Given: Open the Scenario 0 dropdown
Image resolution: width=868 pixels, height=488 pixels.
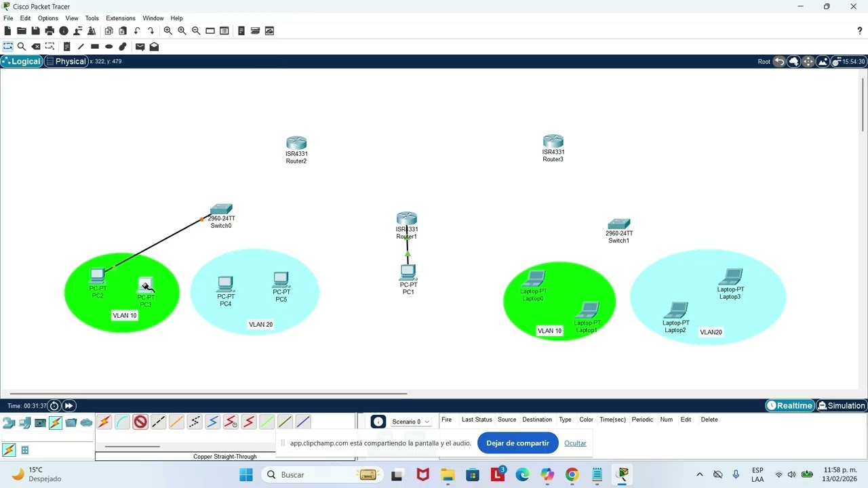Looking at the screenshot, I should coord(410,422).
